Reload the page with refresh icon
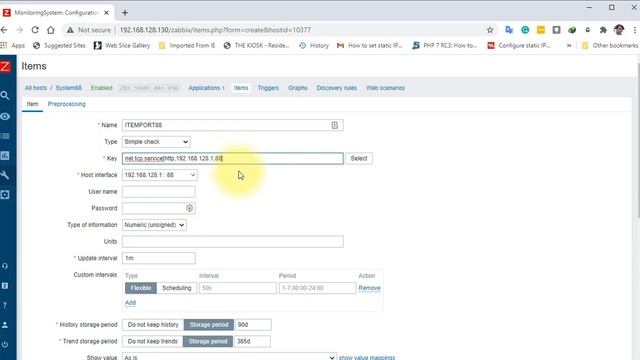The height and width of the screenshot is (360, 640). [35, 30]
